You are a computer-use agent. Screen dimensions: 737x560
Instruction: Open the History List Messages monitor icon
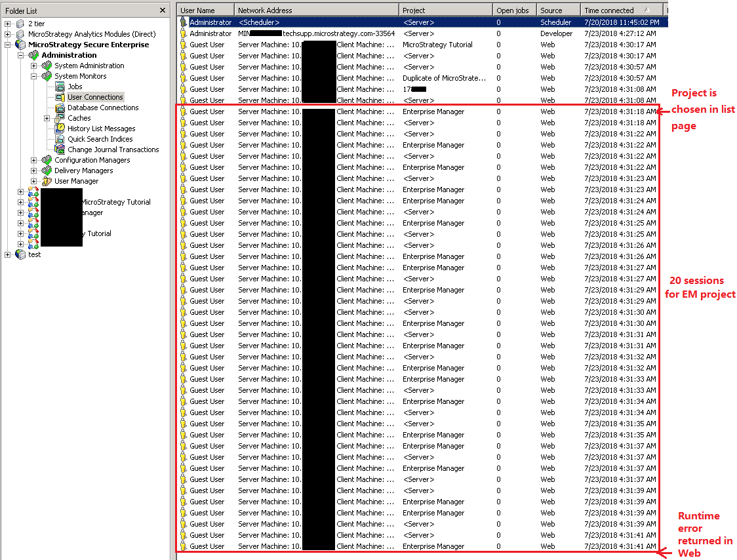pos(60,129)
